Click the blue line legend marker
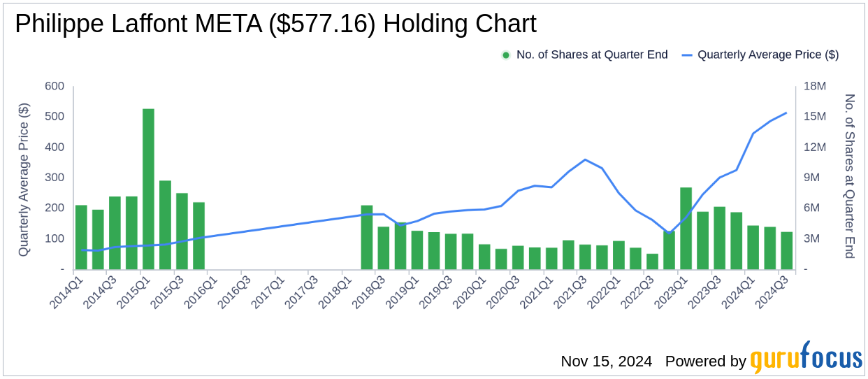Screen dimensions: 868x379 click(686, 55)
